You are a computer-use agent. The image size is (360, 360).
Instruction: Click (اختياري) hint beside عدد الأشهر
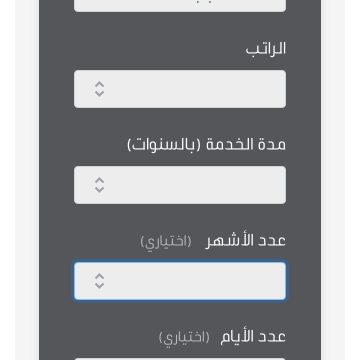[x=166, y=242]
